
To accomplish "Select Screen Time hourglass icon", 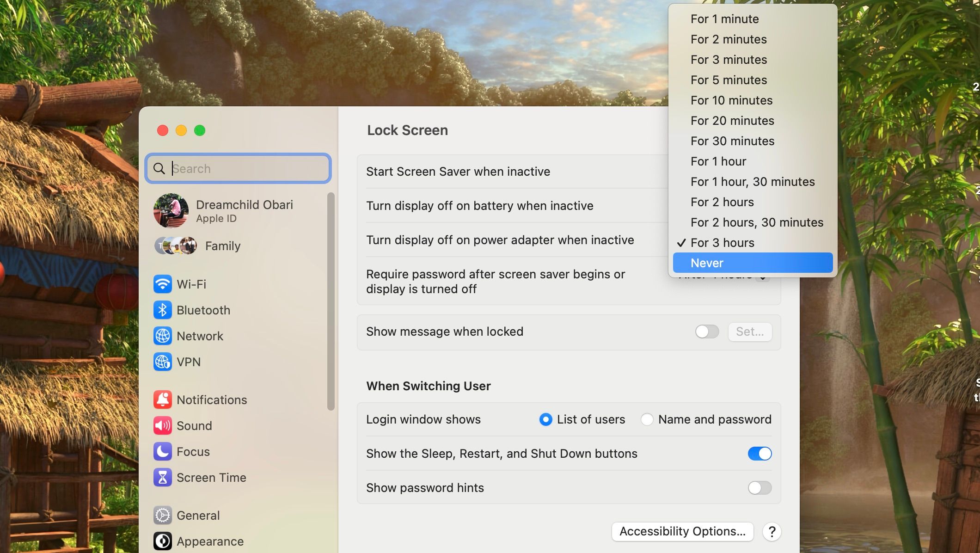I will coord(162,477).
